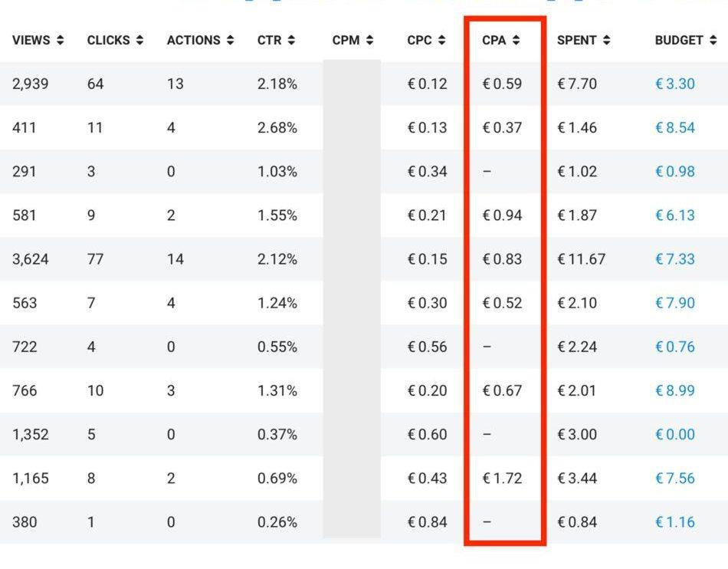Sort by CLICKS using its sort arrows
This screenshot has height=569, width=728.
139,41
